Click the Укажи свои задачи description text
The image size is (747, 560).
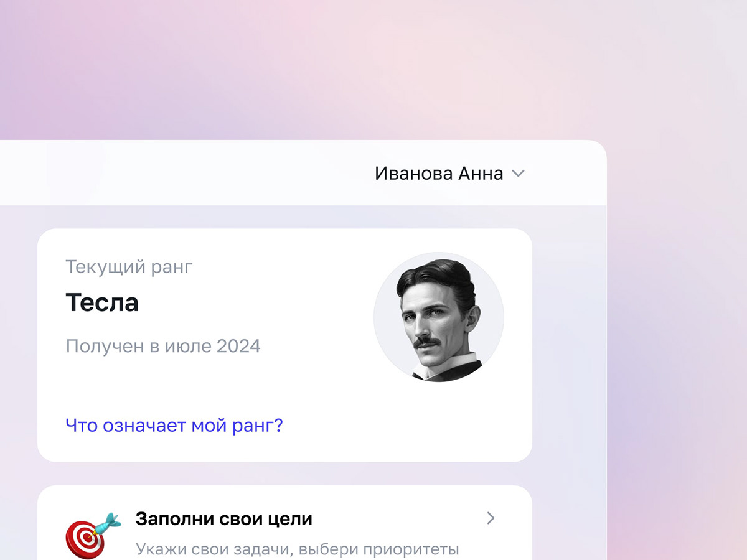pos(297,550)
